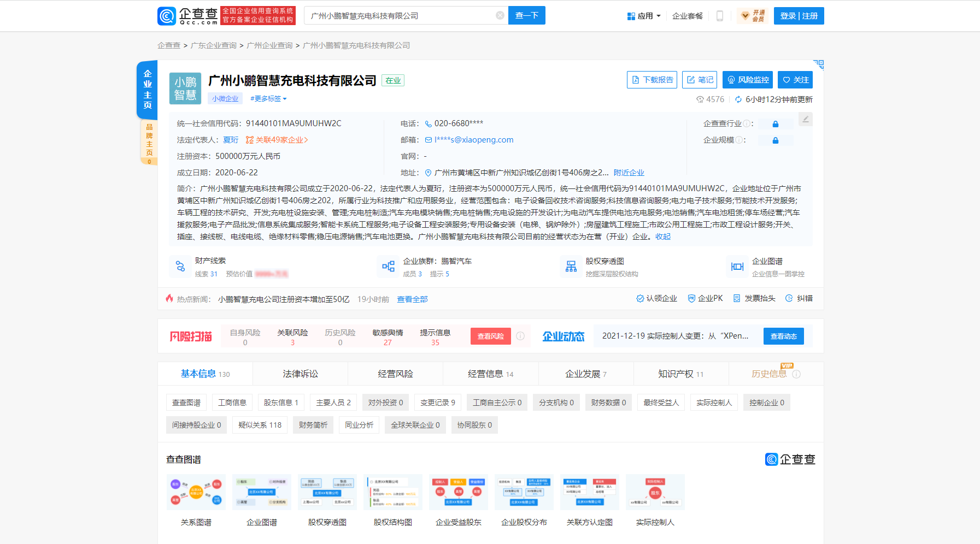Click the 查看动态 blue button

click(x=783, y=336)
